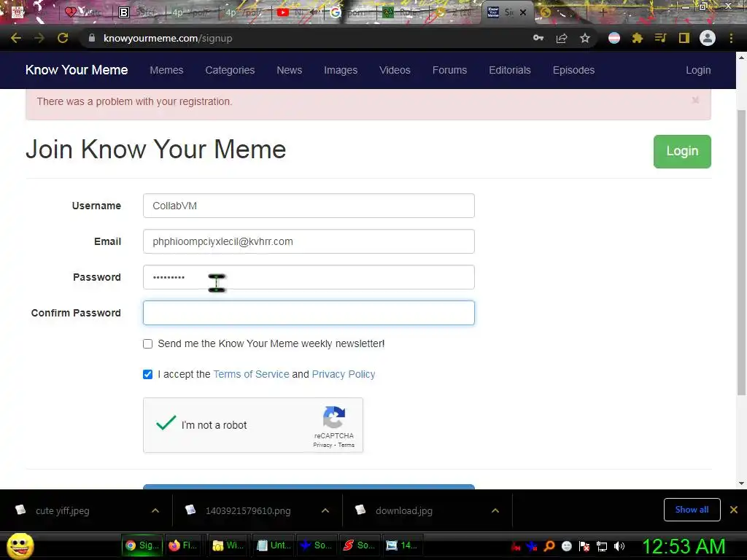
Task: Click the reCAPTCHA Privacy link
Action: 322,445
